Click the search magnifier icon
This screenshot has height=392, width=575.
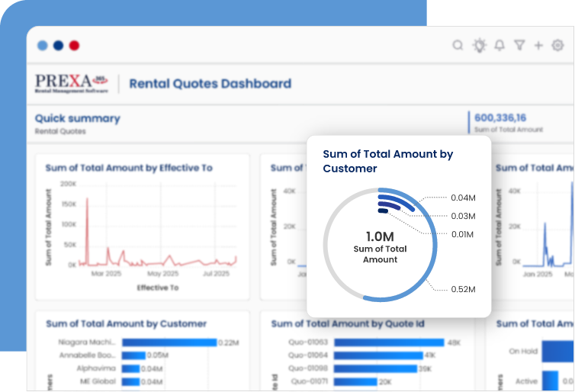458,46
